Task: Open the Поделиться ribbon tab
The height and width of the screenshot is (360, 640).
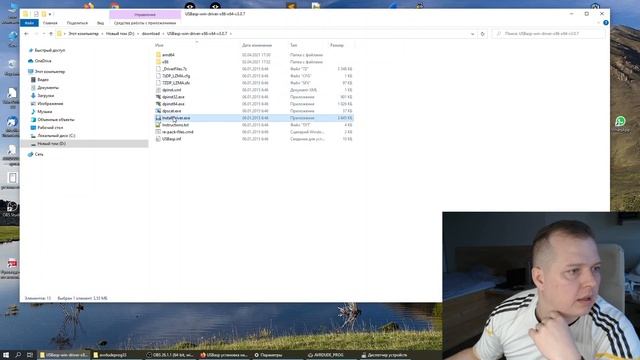Action: click(77, 23)
